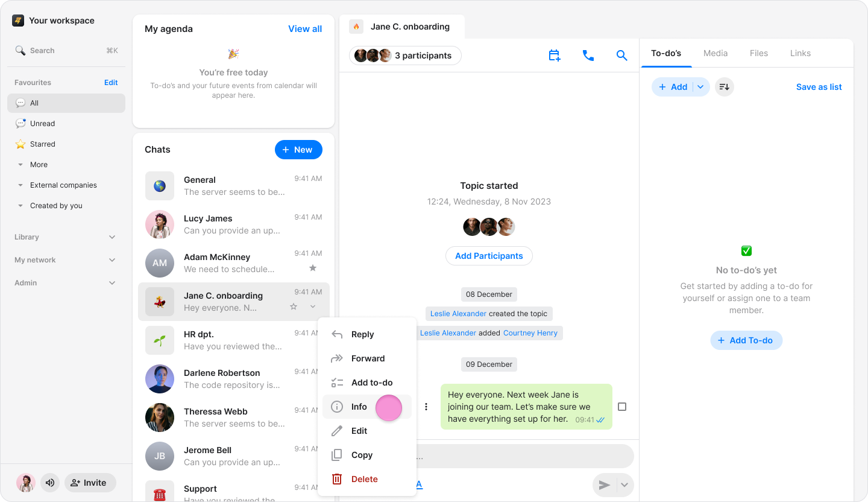Open your profile avatar at bottom left
Viewport: 868px width, 502px height.
25,483
